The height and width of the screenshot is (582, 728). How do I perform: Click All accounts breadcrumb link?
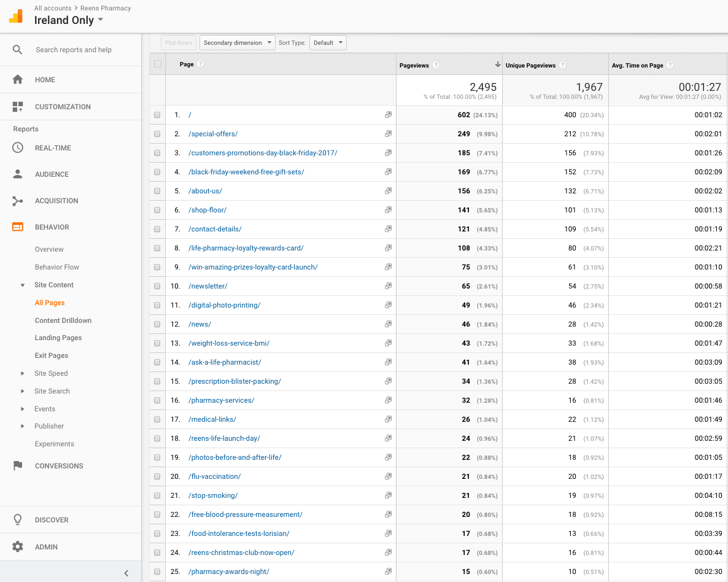[x=53, y=8]
